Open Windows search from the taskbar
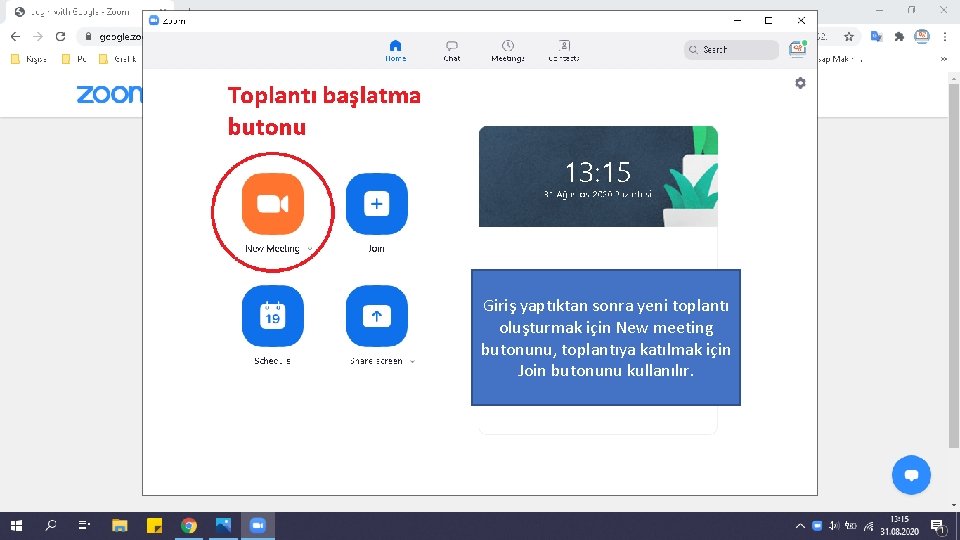 tap(51, 525)
